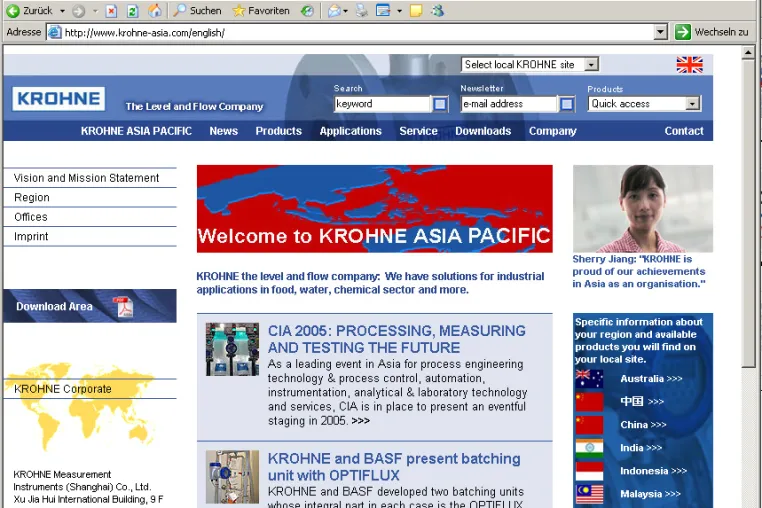Click the edit page toolbar icon
Screen dimensions: 762x508
[x=383, y=11]
